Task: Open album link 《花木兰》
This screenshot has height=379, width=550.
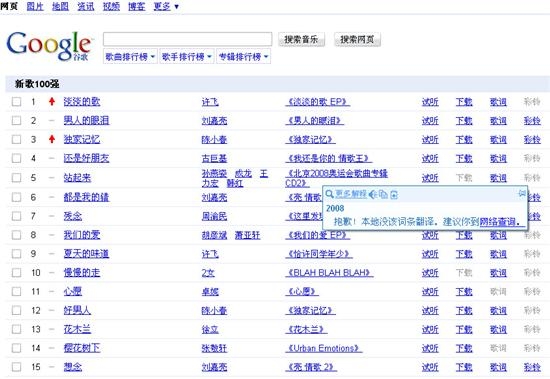Action: [x=306, y=329]
